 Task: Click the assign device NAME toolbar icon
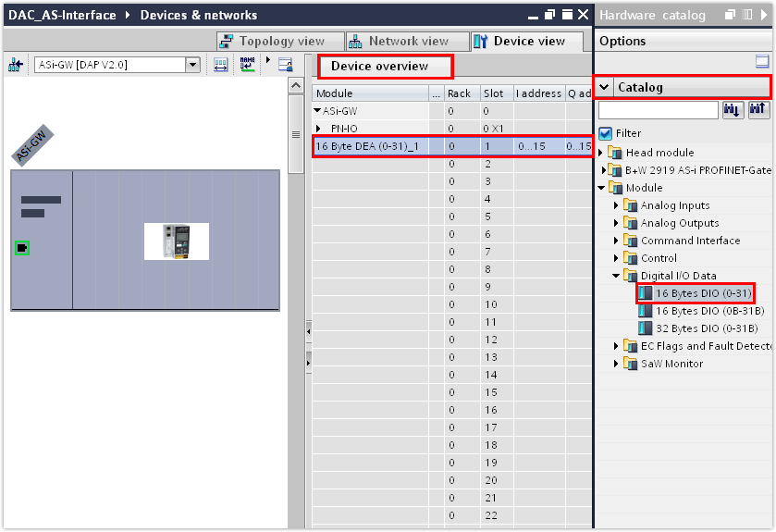247,65
